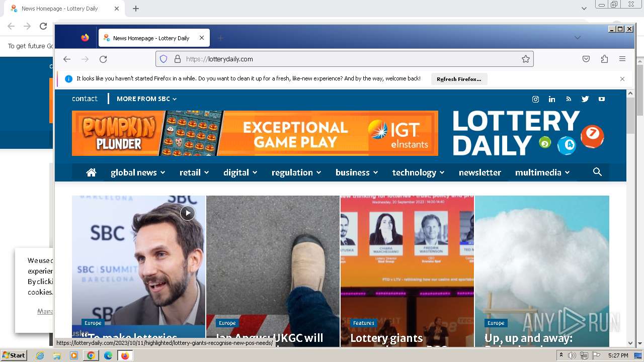644x362 pixels.
Task: Open the contact link
Action: pos(85,99)
